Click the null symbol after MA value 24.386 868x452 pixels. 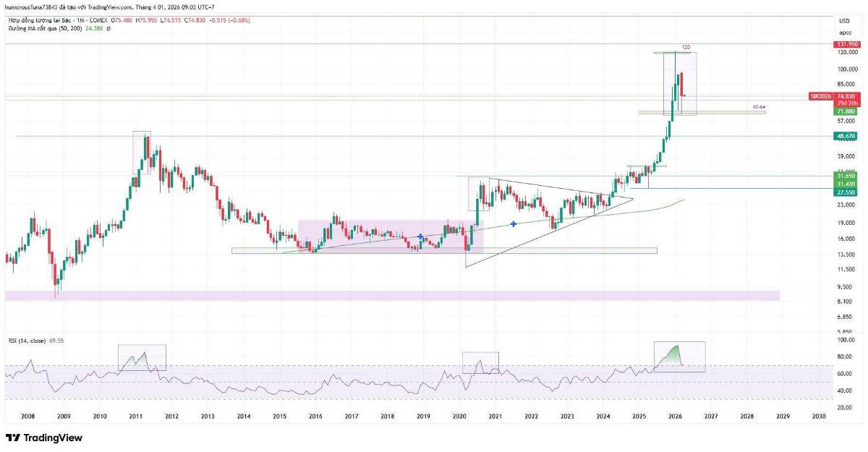(109, 30)
